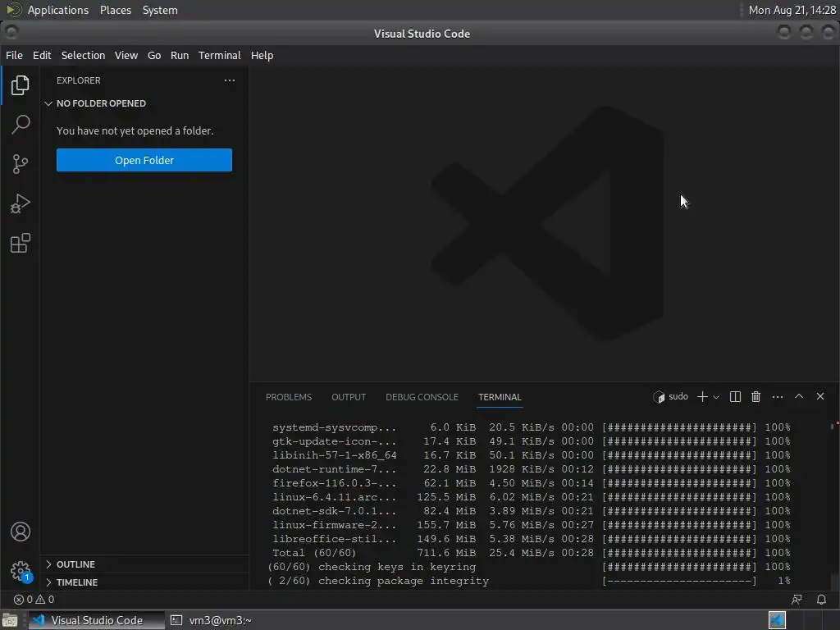840x630 pixels.
Task: Click the Open Folder button
Action: (x=144, y=160)
